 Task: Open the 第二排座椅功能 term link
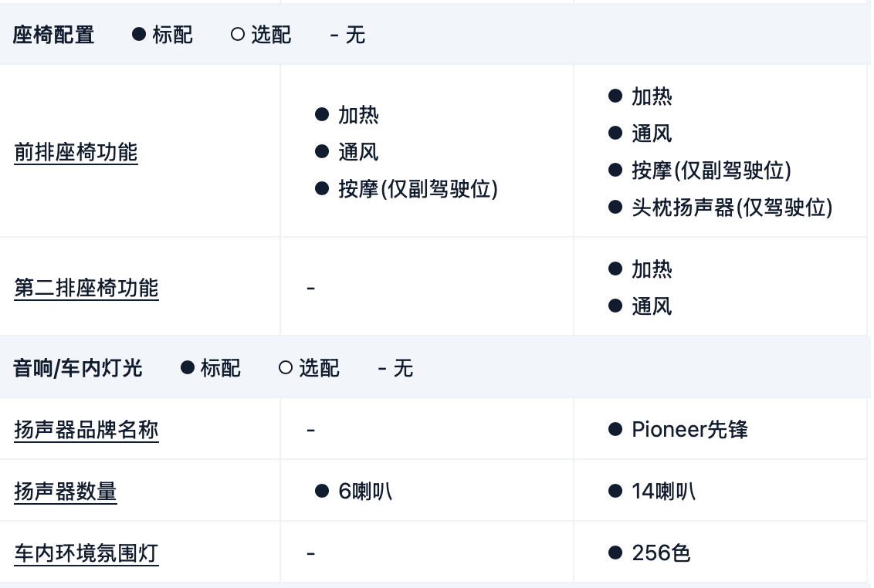point(86,288)
